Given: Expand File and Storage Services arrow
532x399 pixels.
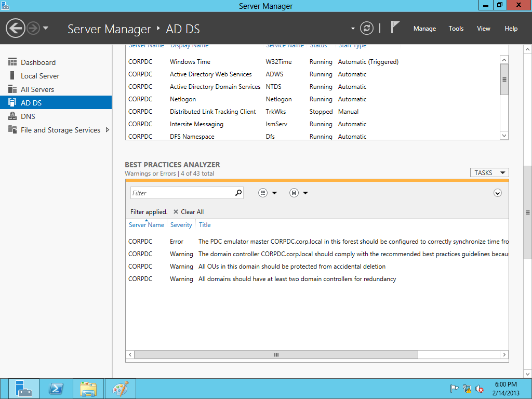Looking at the screenshot, I should [108, 130].
